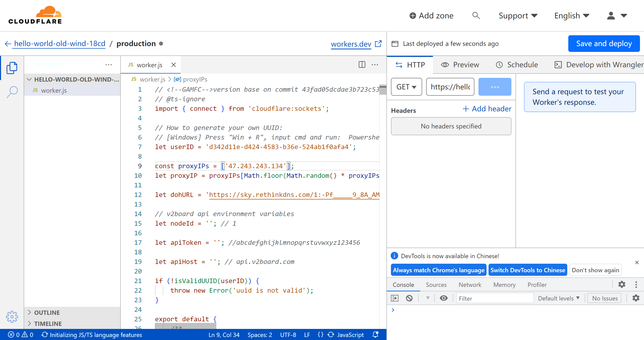Open DevTools settings gear icon

click(x=622, y=285)
